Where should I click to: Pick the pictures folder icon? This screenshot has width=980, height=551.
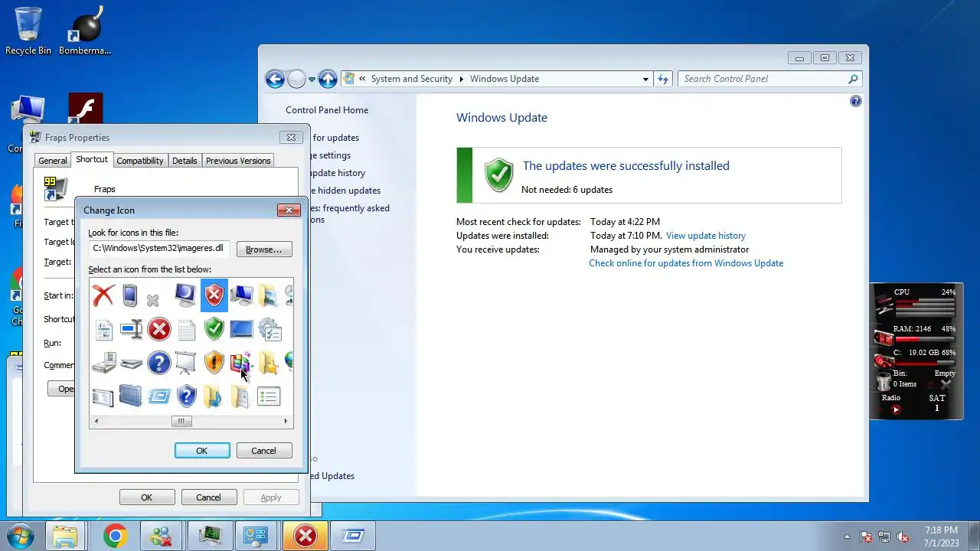269,295
